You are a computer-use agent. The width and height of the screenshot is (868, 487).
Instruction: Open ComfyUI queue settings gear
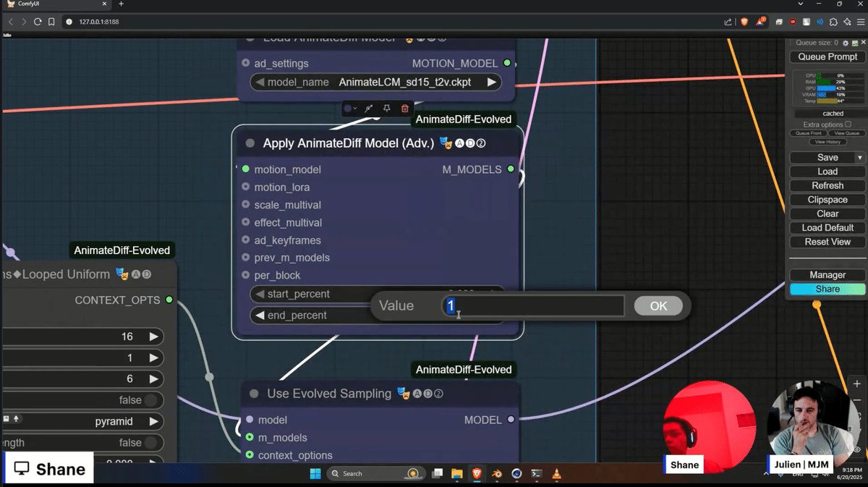click(x=846, y=43)
